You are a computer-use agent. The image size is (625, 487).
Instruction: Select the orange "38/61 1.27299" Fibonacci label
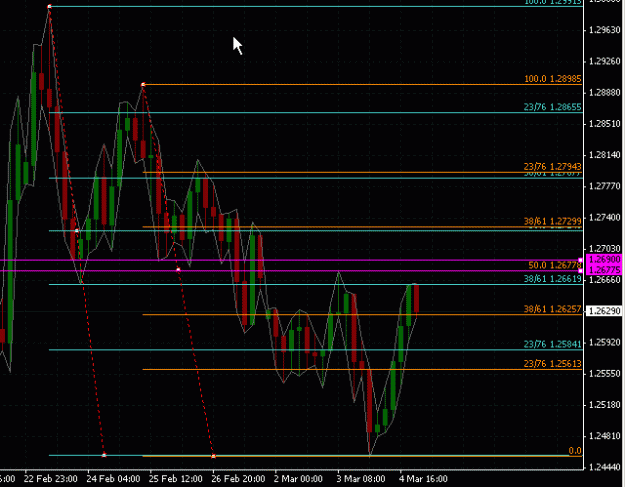(x=552, y=221)
